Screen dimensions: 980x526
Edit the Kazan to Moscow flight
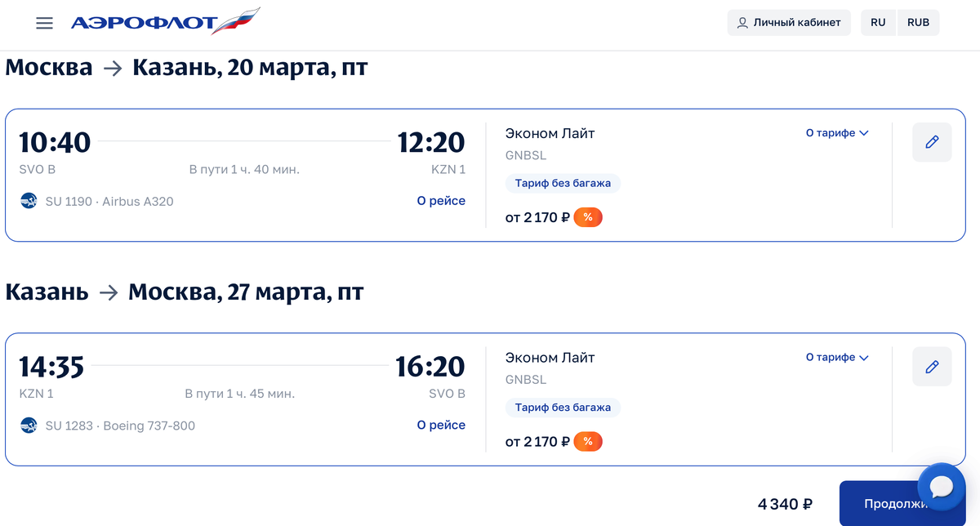click(x=932, y=367)
